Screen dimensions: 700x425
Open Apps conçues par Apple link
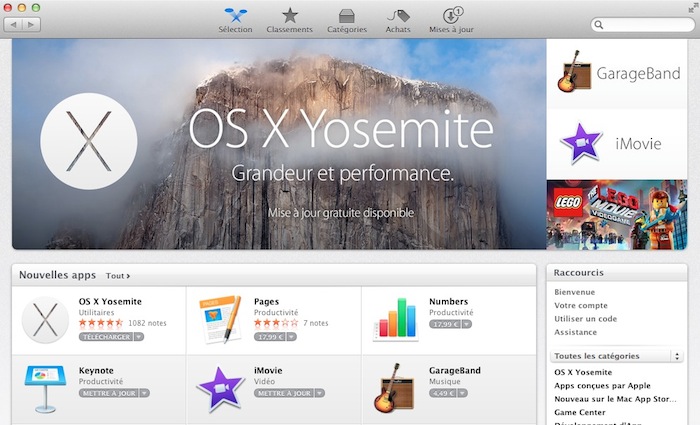click(x=602, y=386)
